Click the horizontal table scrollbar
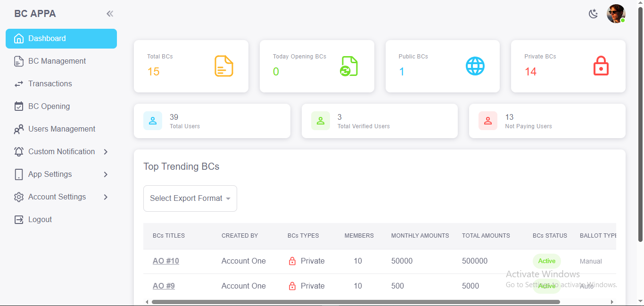Screen dimensions: 644x306 [x=355, y=302]
